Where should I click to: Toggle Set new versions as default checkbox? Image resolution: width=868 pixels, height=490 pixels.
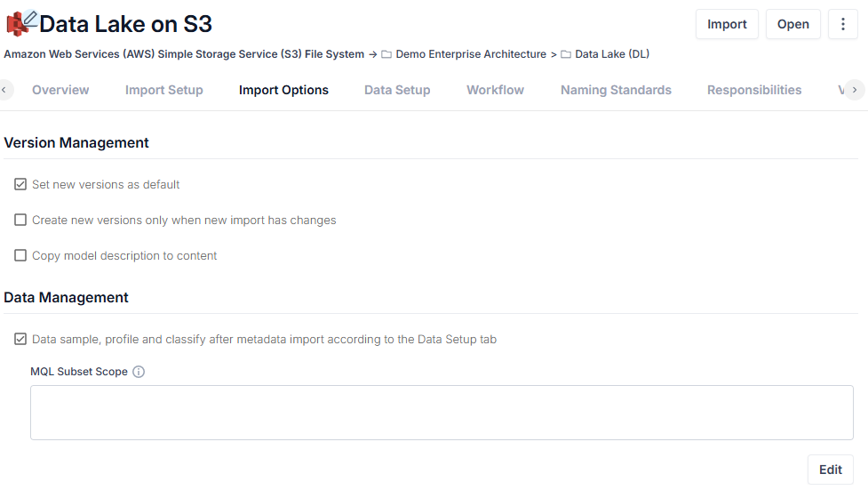coord(20,184)
